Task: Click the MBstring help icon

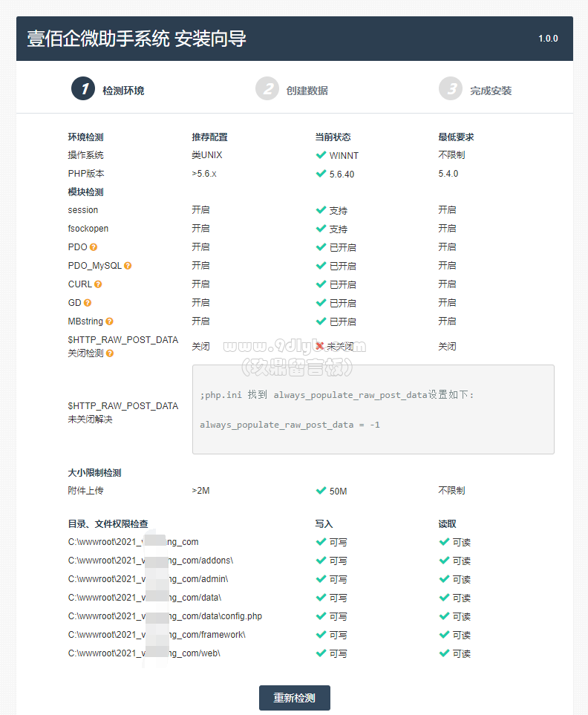Action: (x=109, y=321)
